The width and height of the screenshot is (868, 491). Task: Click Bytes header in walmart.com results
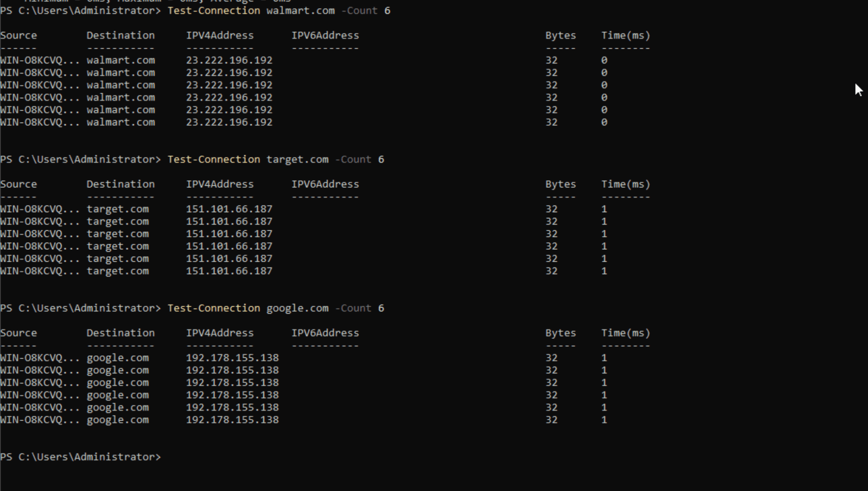point(561,36)
